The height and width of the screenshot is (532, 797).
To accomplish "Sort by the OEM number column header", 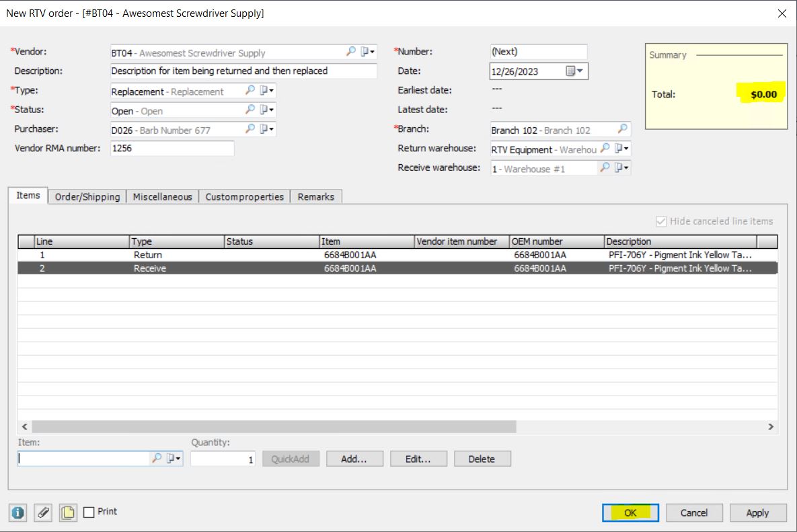I will point(557,241).
